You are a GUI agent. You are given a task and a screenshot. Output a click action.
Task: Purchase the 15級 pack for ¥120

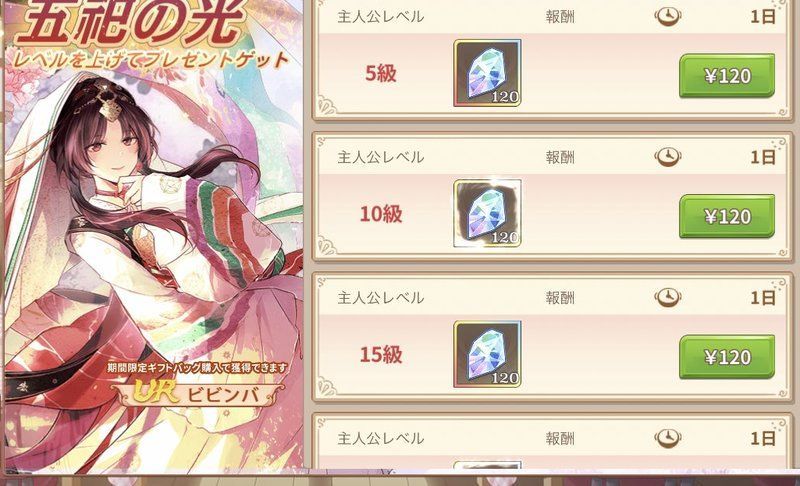pyautogui.click(x=727, y=356)
